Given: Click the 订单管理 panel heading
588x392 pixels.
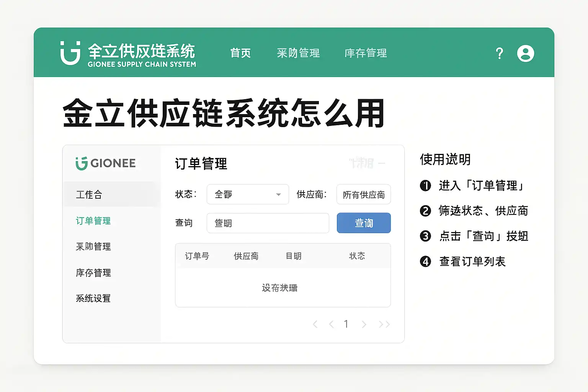Looking at the screenshot, I should tap(201, 164).
